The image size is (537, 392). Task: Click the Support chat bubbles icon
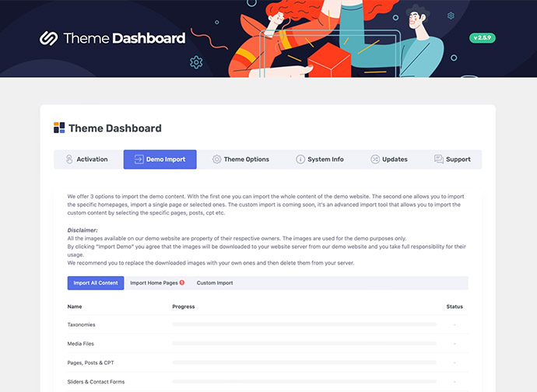pyautogui.click(x=439, y=159)
